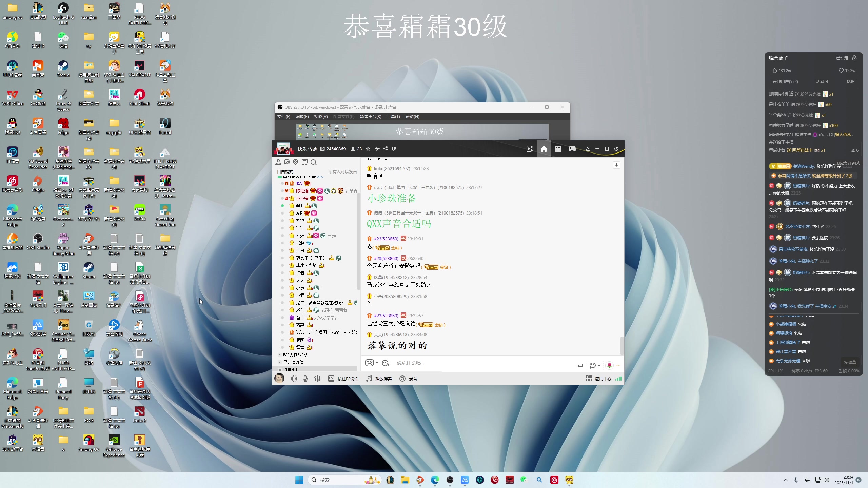The image size is (868, 488).
Task: Open OBS 编辑(E) menu
Action: tap(302, 117)
